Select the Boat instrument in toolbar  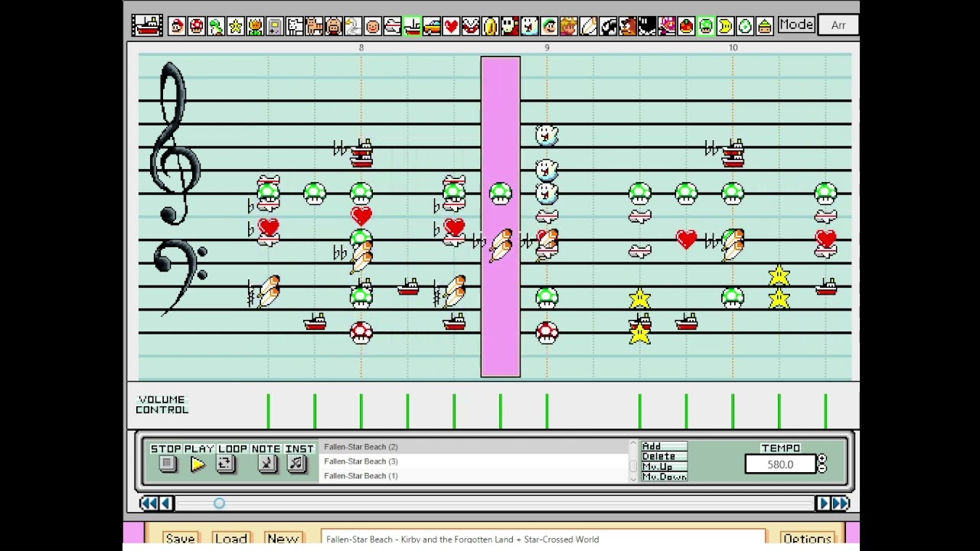pyautogui.click(x=412, y=26)
